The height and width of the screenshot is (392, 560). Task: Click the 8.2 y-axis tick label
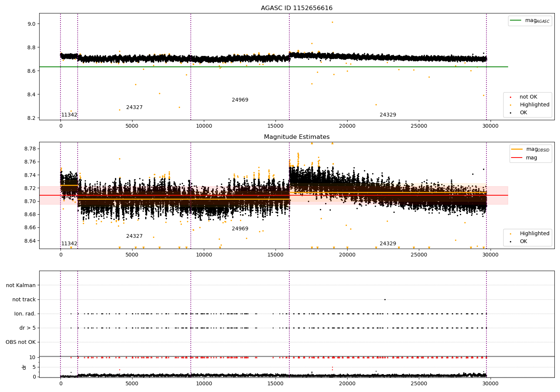click(x=31, y=118)
